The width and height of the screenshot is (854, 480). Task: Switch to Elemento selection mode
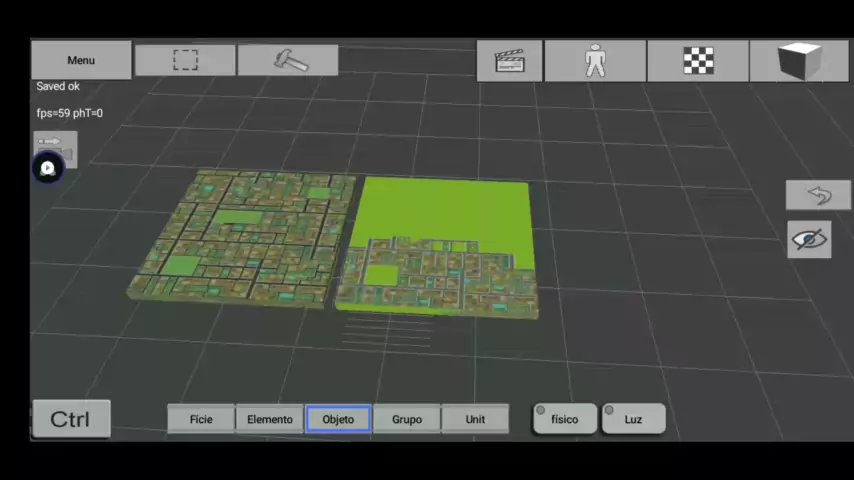pos(270,419)
